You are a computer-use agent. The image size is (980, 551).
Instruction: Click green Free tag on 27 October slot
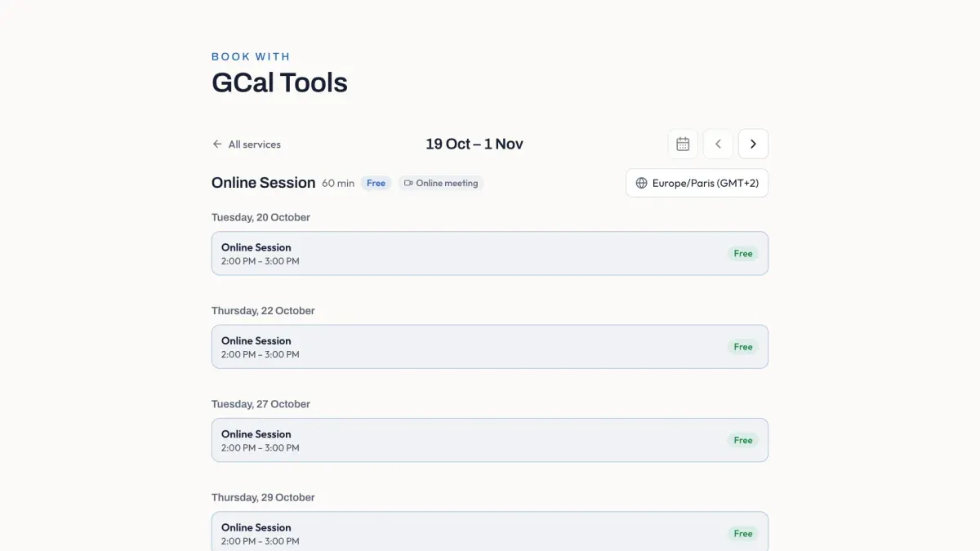[743, 440]
